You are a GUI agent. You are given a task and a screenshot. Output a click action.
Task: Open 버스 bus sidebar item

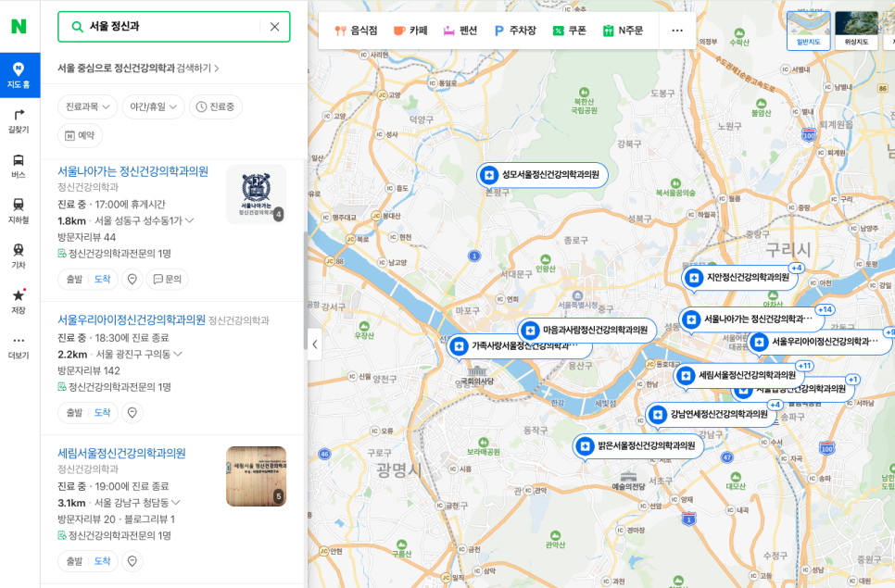19,166
